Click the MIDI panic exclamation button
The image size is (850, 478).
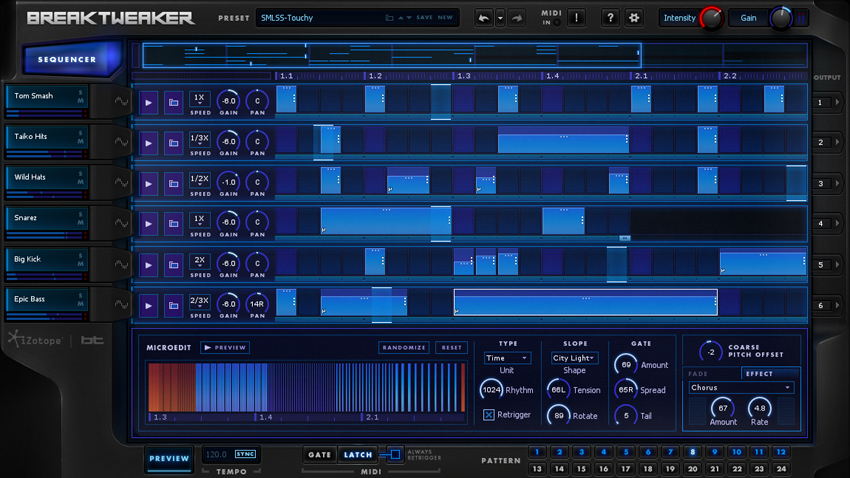[x=576, y=18]
